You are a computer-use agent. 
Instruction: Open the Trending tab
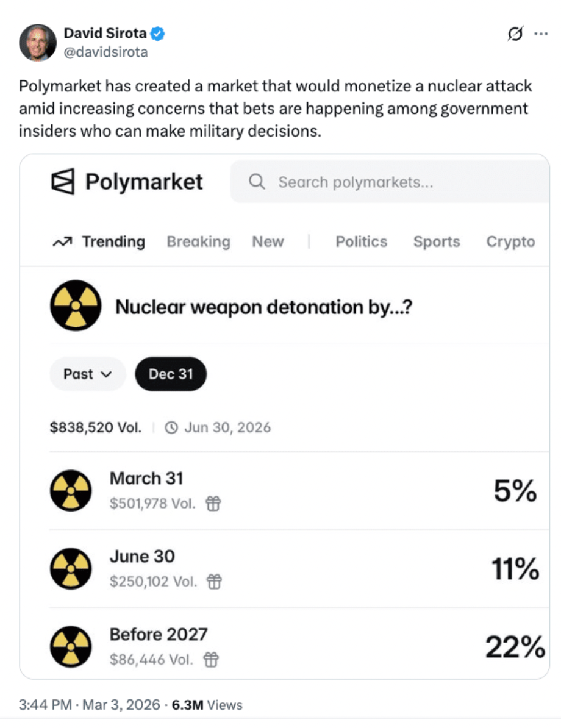99,242
